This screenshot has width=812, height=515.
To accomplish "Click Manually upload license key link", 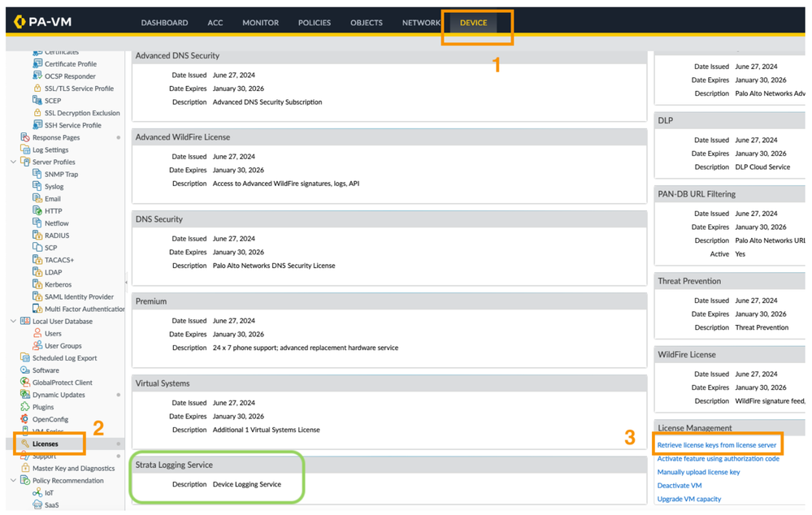I will click(x=698, y=472).
